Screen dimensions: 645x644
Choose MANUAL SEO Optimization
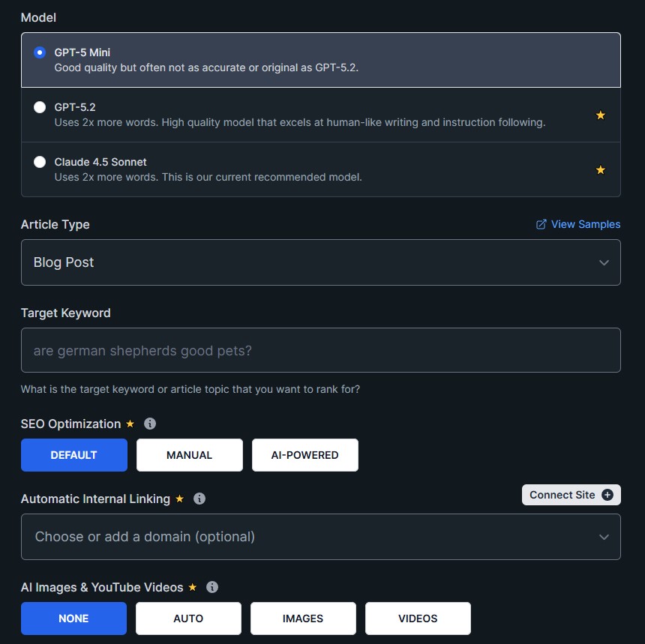189,455
